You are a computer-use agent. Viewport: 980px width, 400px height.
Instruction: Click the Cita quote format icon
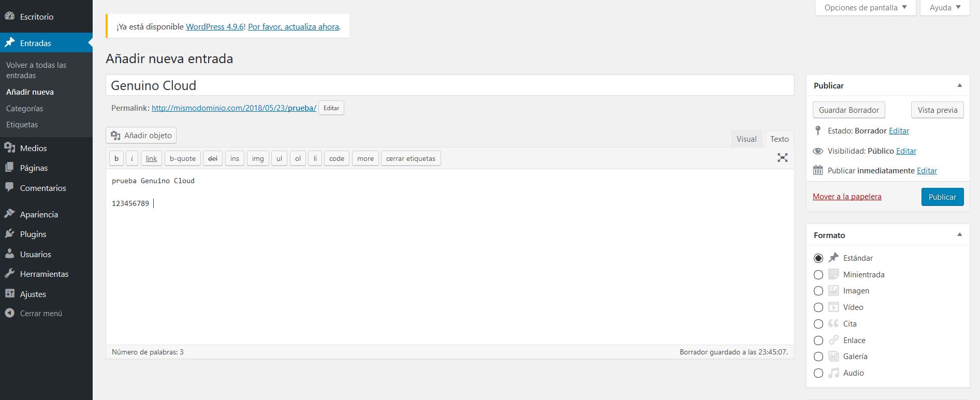click(833, 323)
